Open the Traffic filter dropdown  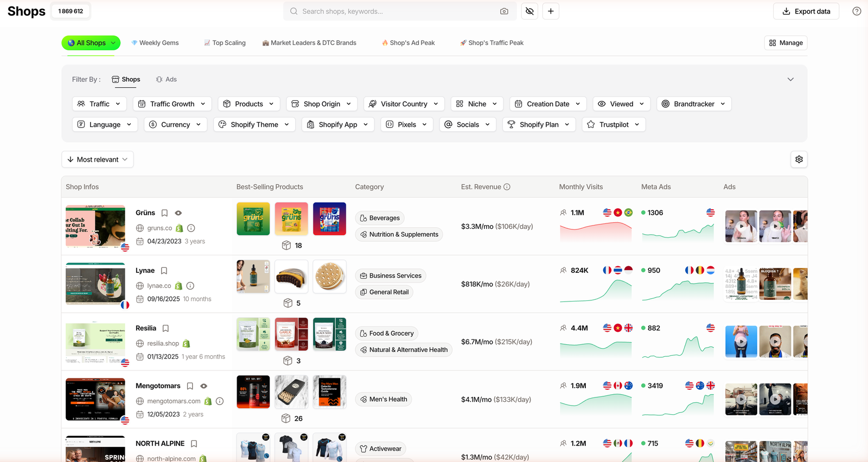click(x=99, y=104)
